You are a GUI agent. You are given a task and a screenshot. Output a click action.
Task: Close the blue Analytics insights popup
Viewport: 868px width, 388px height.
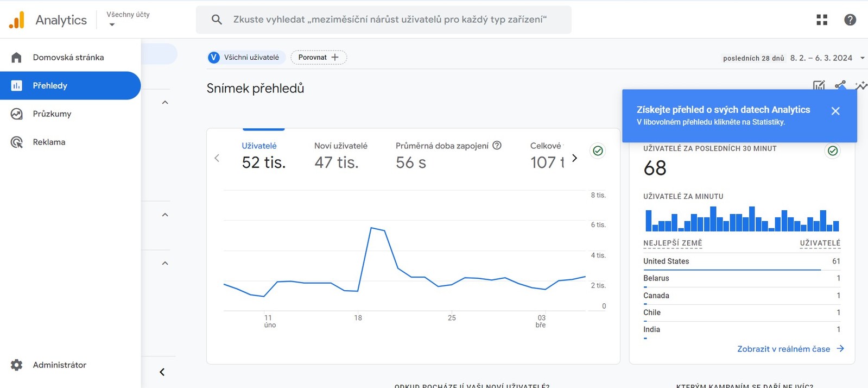pyautogui.click(x=835, y=111)
